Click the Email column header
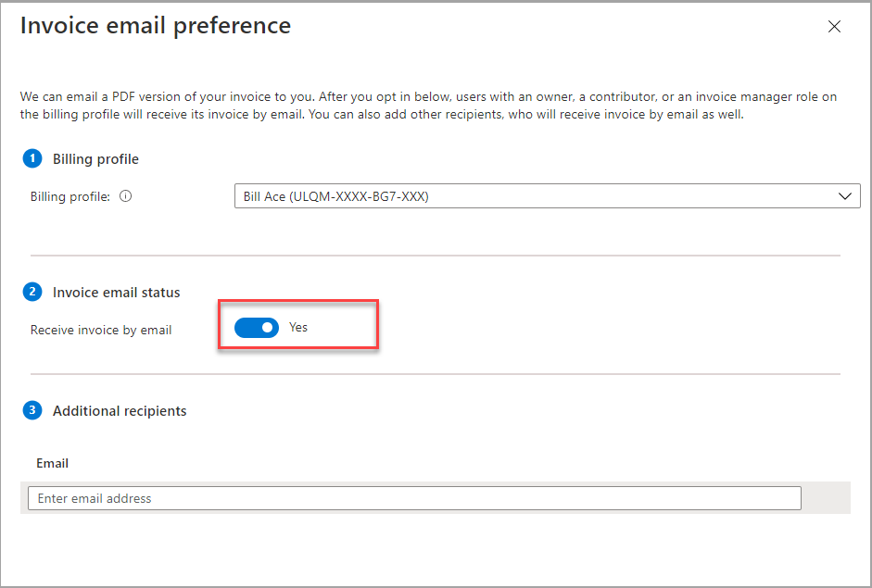872x588 pixels. point(53,463)
